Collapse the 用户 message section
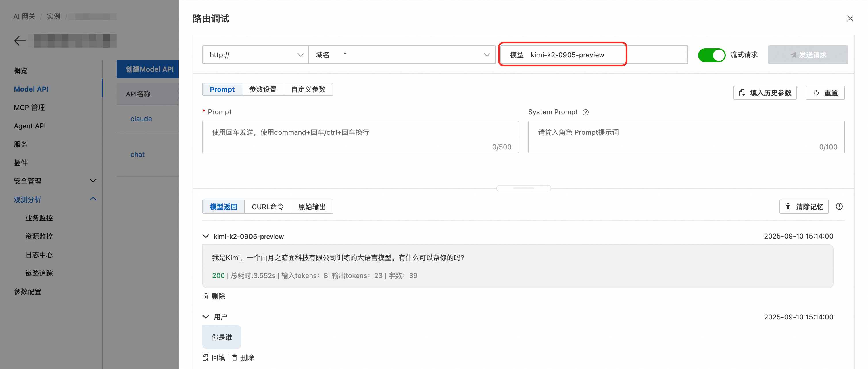This screenshot has width=868, height=369. click(x=206, y=317)
